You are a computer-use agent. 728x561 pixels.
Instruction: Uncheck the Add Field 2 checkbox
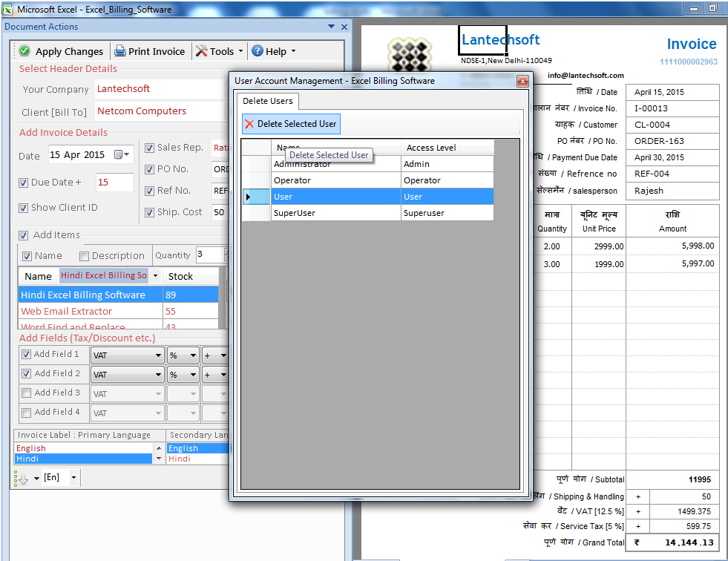[x=27, y=373]
